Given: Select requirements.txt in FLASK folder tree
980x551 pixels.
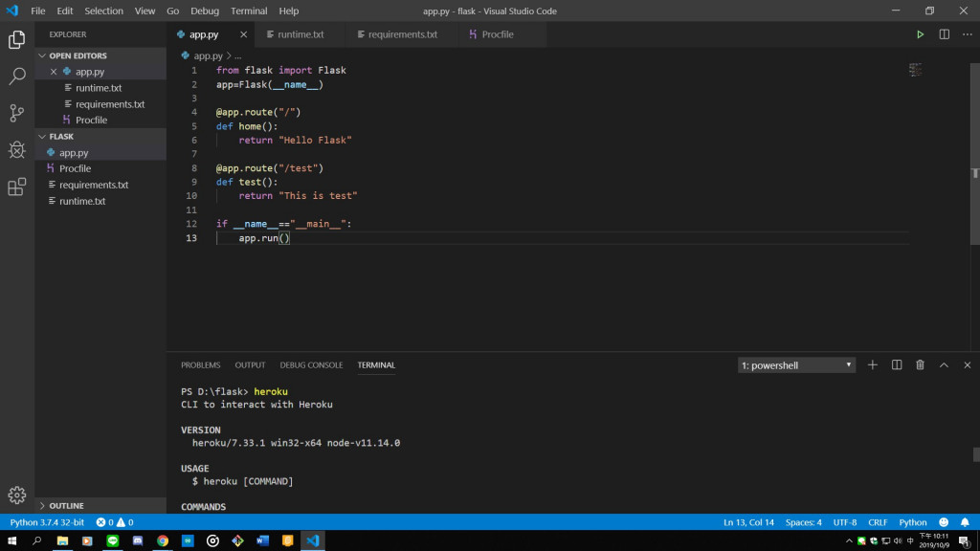Looking at the screenshot, I should click(x=100, y=185).
